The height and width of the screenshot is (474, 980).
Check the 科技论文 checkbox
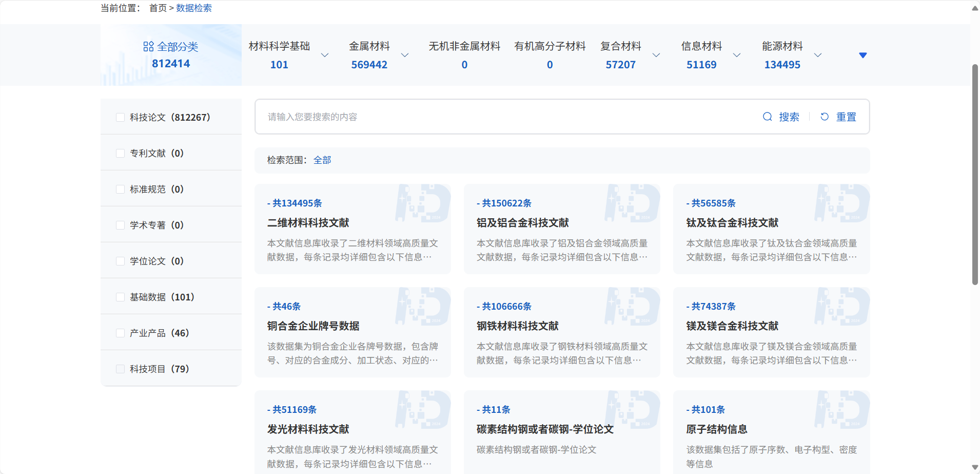(x=121, y=118)
